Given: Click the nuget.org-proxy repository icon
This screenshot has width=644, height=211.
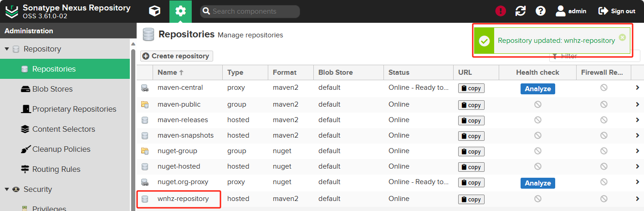Looking at the screenshot, I should point(145,182).
